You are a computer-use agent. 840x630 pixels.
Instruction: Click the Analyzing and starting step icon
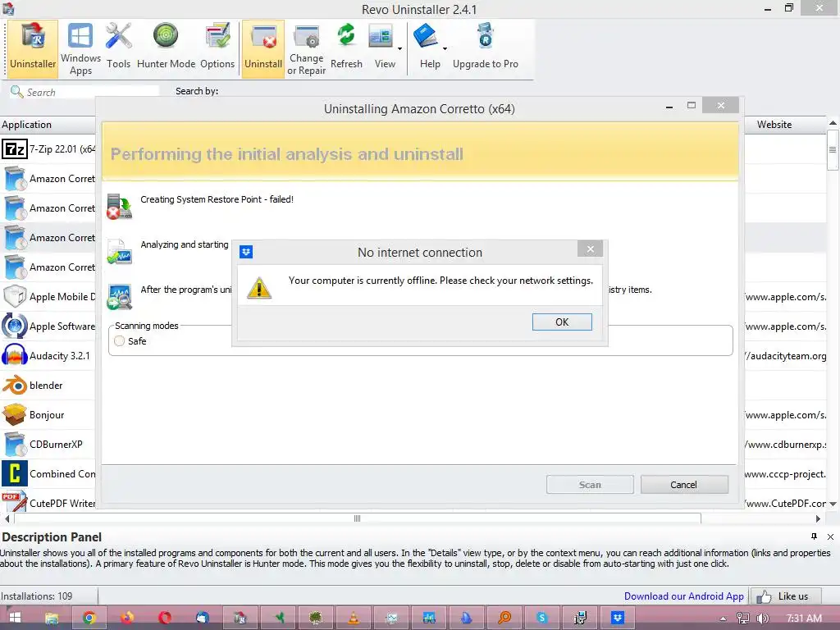(x=119, y=252)
